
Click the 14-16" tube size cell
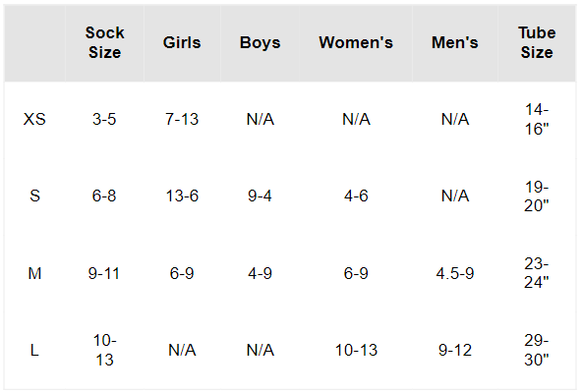click(537, 119)
